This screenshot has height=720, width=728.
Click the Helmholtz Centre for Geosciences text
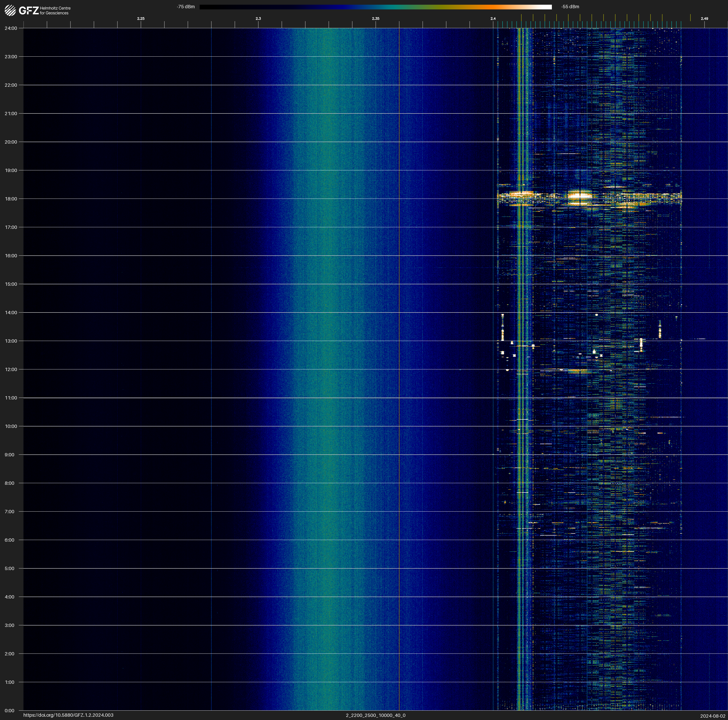(x=55, y=11)
